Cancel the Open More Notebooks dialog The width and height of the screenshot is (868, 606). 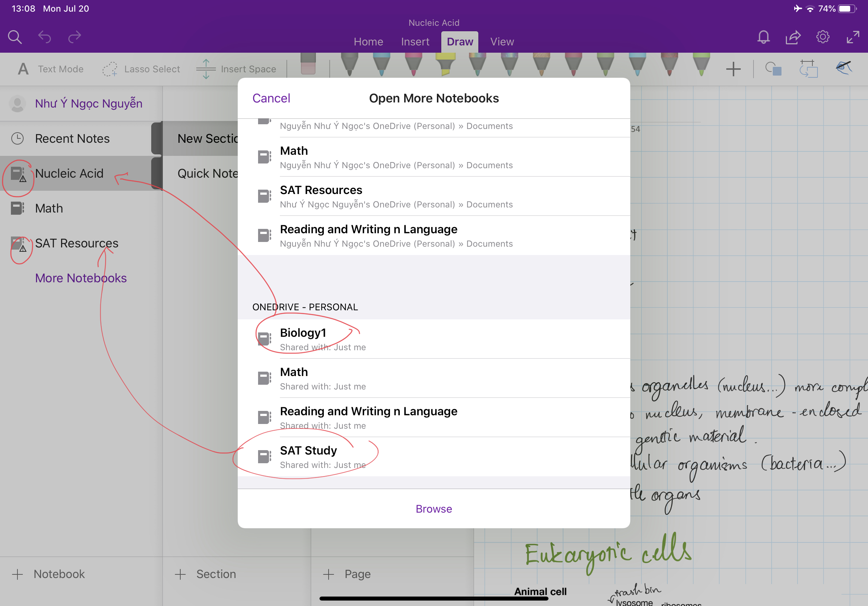pos(271,98)
